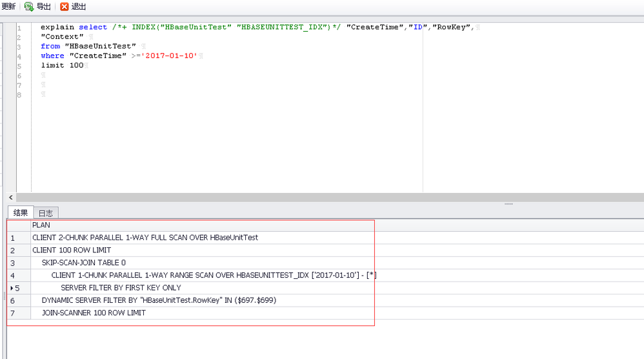Select row 1 FULL SCAN OVER HBaseUnitTest

pyautogui.click(x=337, y=238)
